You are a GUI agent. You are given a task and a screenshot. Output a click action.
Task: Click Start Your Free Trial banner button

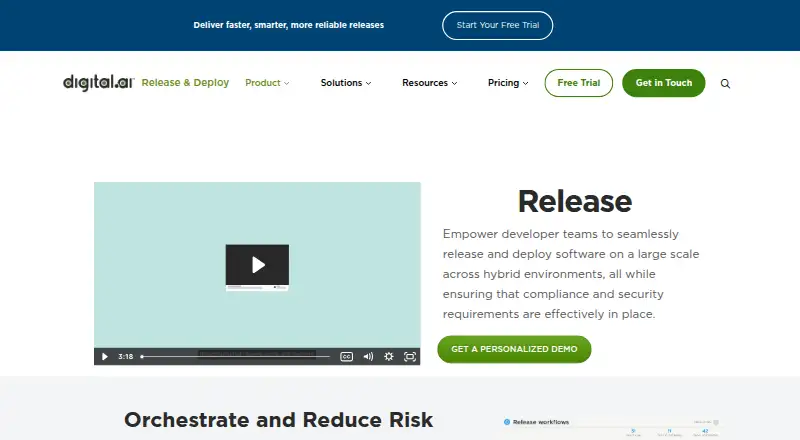(x=497, y=25)
